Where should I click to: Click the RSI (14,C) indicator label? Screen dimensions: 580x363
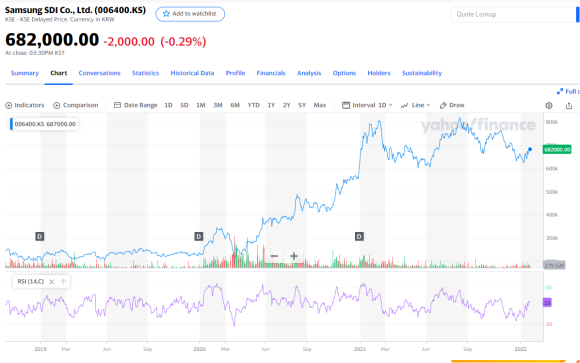(31, 282)
